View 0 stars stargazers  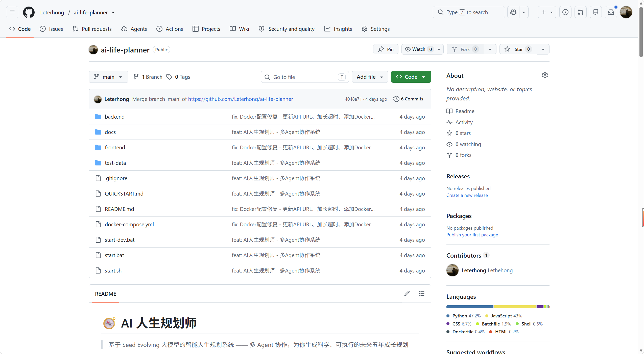(459, 133)
